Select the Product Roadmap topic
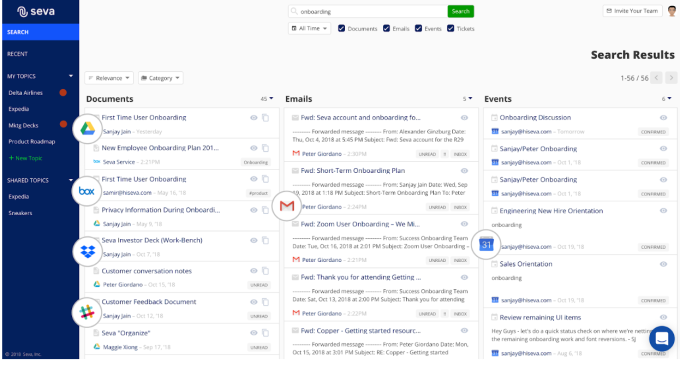This screenshot has height=370, width=680. (x=32, y=141)
